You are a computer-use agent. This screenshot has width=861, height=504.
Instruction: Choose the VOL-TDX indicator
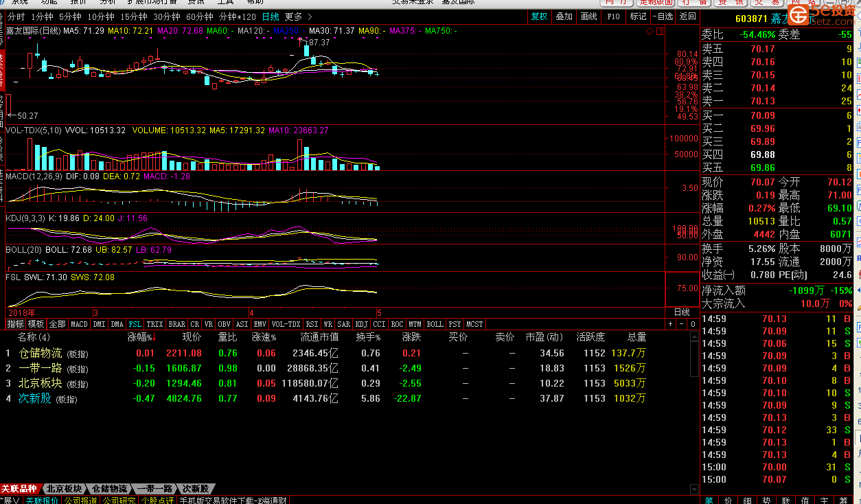pyautogui.click(x=286, y=324)
